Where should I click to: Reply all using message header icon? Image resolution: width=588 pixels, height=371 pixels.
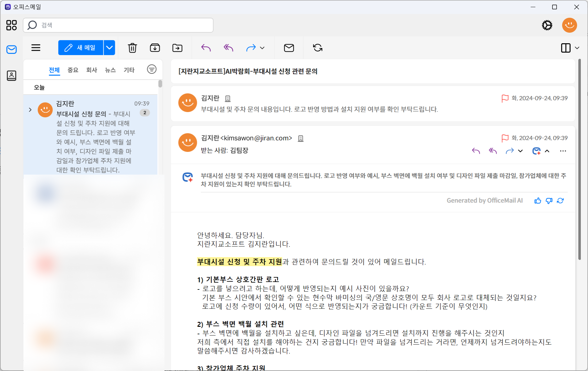493,151
